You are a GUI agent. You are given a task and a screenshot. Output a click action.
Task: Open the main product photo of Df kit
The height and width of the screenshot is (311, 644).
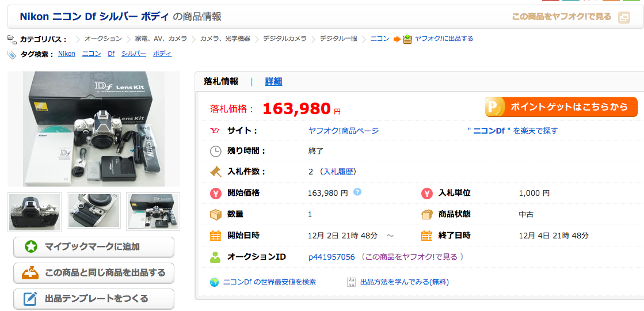coord(94,128)
